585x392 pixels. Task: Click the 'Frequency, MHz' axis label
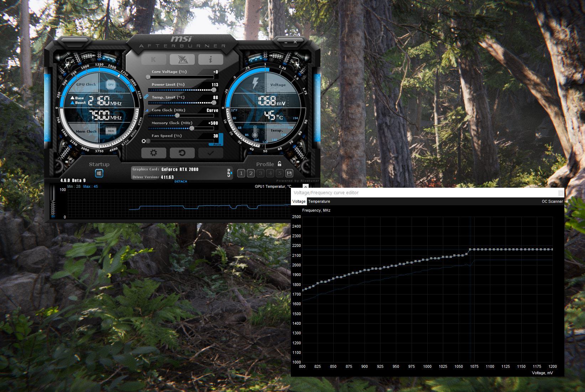316,210
